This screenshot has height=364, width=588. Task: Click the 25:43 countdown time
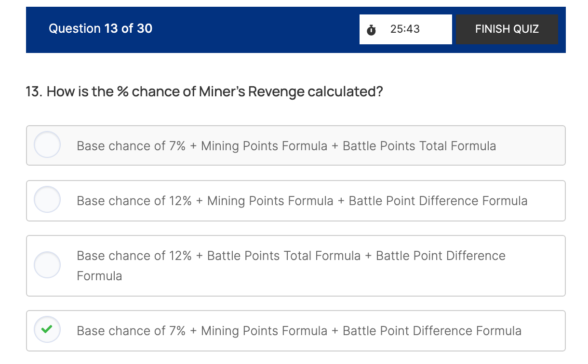point(405,29)
